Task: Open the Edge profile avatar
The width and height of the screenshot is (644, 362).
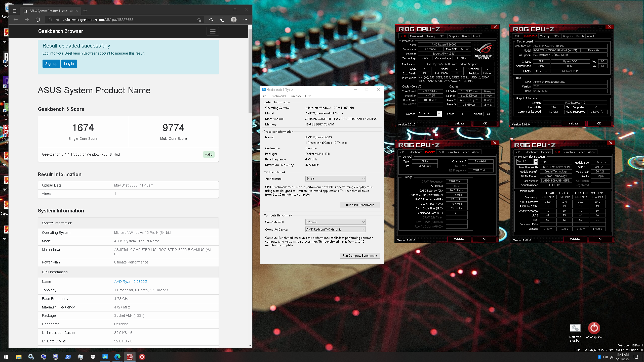Action: pyautogui.click(x=234, y=20)
